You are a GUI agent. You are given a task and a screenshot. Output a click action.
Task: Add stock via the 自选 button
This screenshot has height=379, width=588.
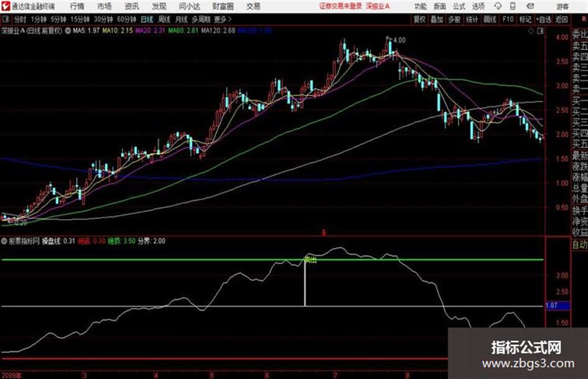pos(544,19)
